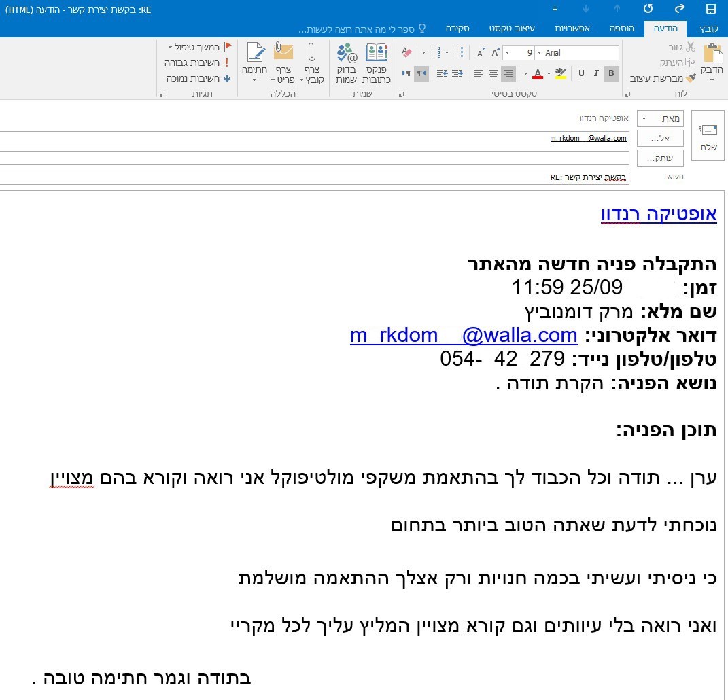Viewport: 728px width, 700px height.
Task: Switch to the Review (סקירה) tab
Action: click(457, 29)
